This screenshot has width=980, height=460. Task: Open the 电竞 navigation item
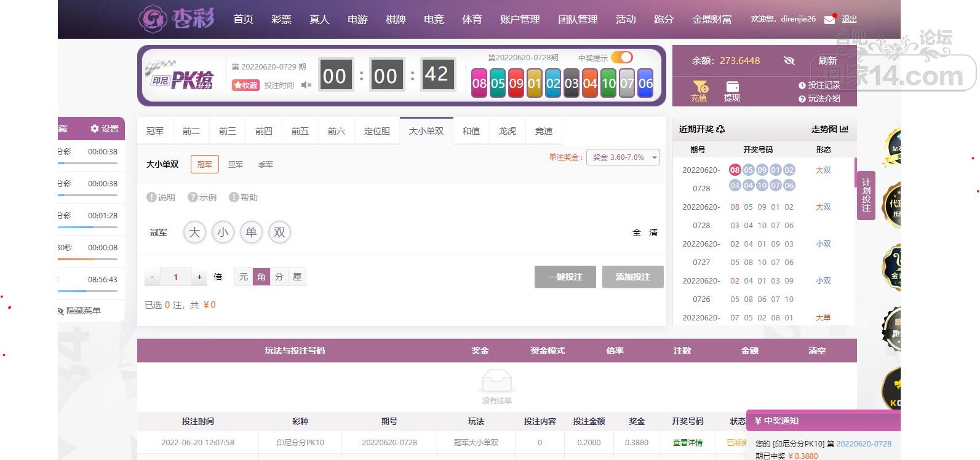(x=434, y=19)
